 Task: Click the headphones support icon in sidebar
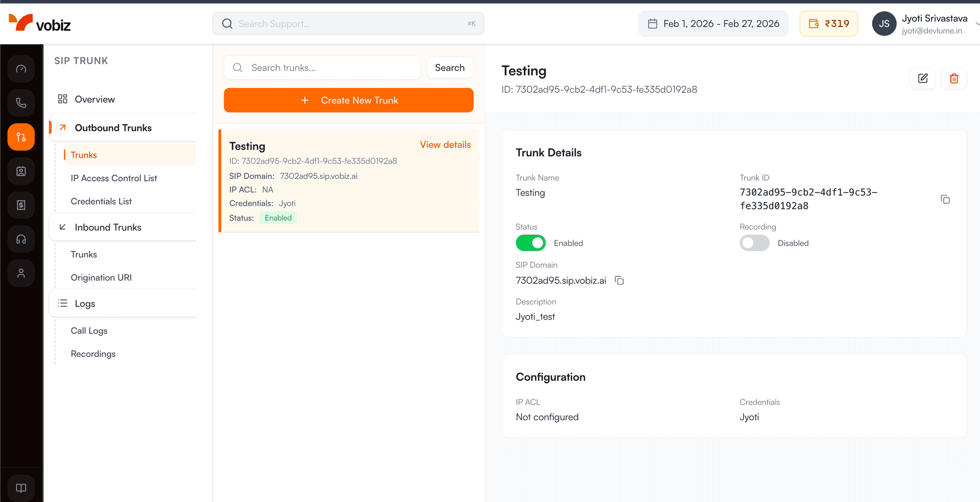click(x=21, y=239)
